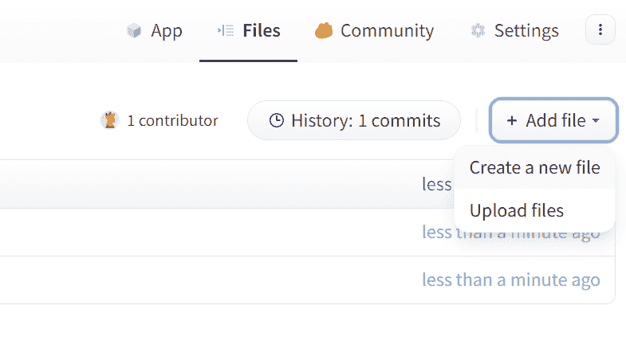Click the 1 contributor text

tap(172, 121)
